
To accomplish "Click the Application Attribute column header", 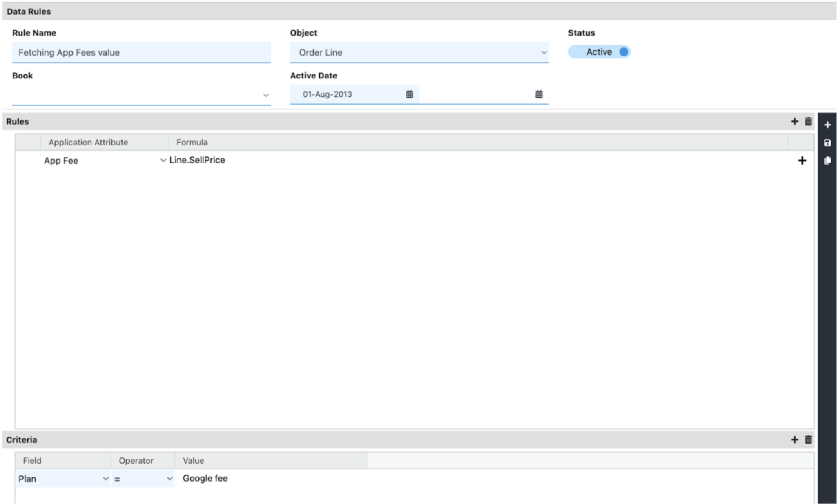I will 88,142.
